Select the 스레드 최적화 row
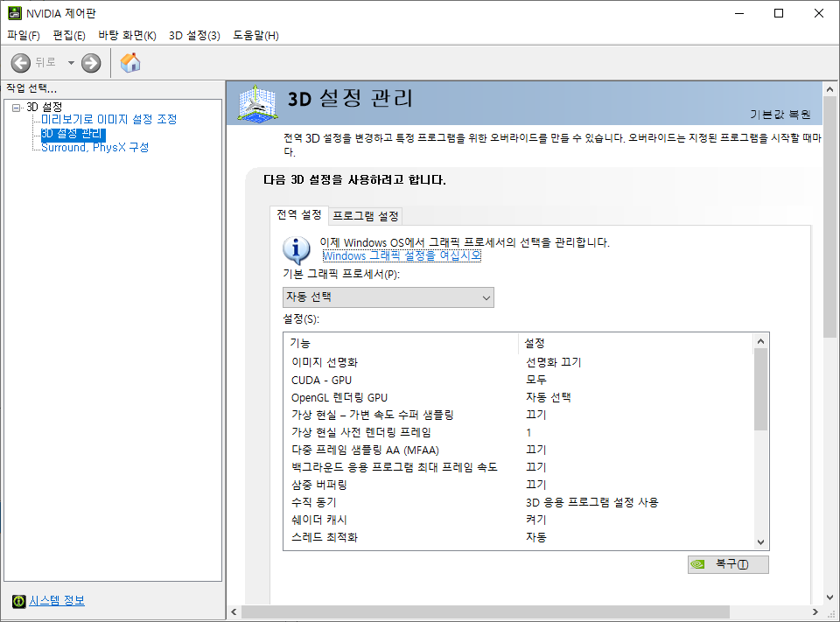 pyautogui.click(x=517, y=537)
